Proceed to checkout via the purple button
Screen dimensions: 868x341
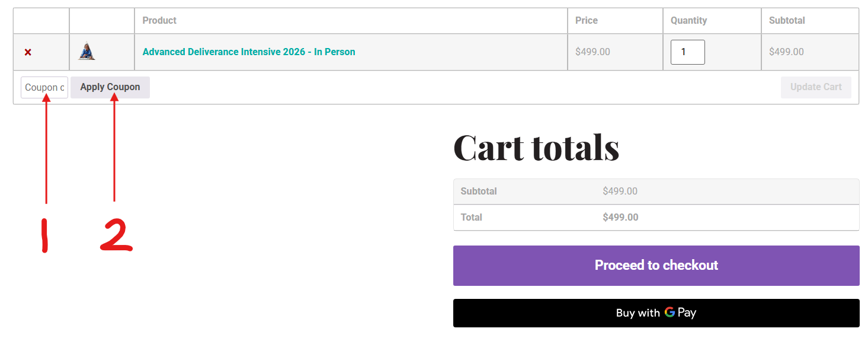click(x=656, y=265)
